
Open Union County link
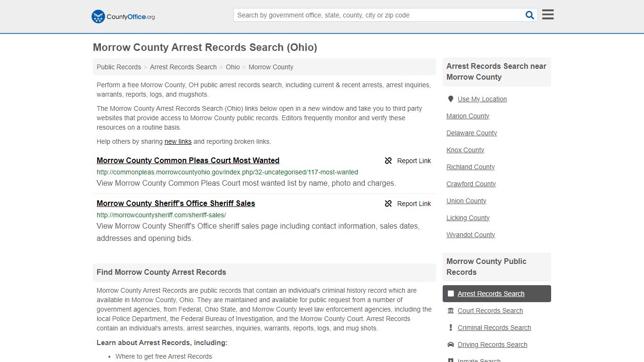point(466,201)
